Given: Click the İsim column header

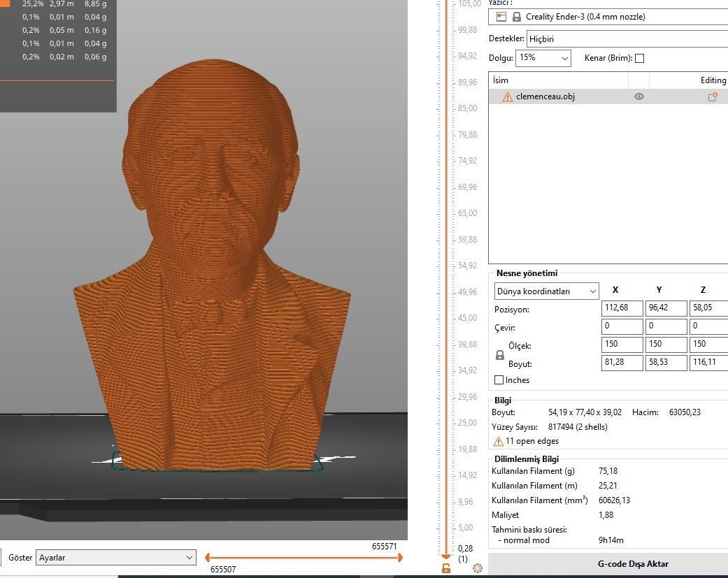Looking at the screenshot, I should point(559,80).
